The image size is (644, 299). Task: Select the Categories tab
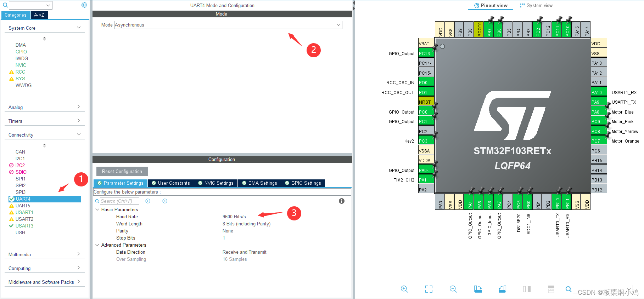tap(16, 15)
